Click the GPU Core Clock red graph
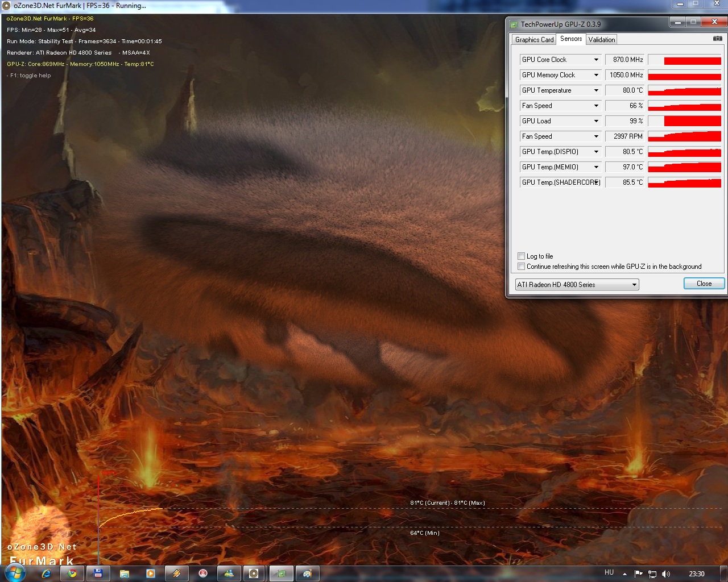 pyautogui.click(x=685, y=60)
